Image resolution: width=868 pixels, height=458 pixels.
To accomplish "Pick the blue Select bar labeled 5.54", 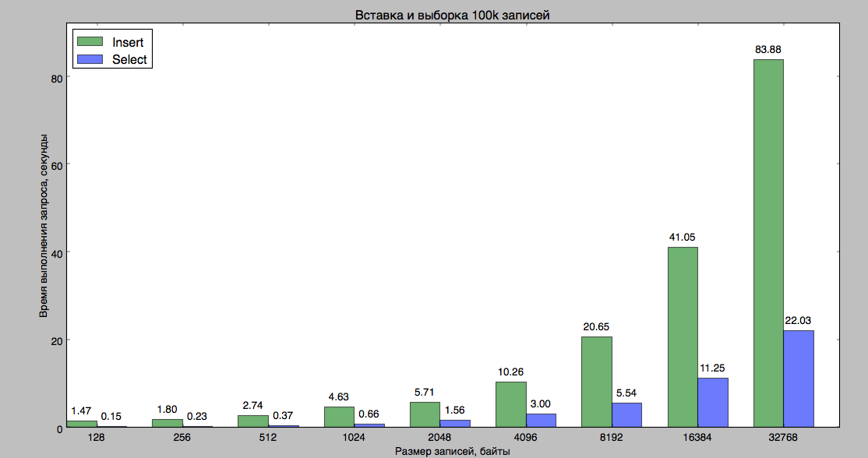I will click(626, 414).
